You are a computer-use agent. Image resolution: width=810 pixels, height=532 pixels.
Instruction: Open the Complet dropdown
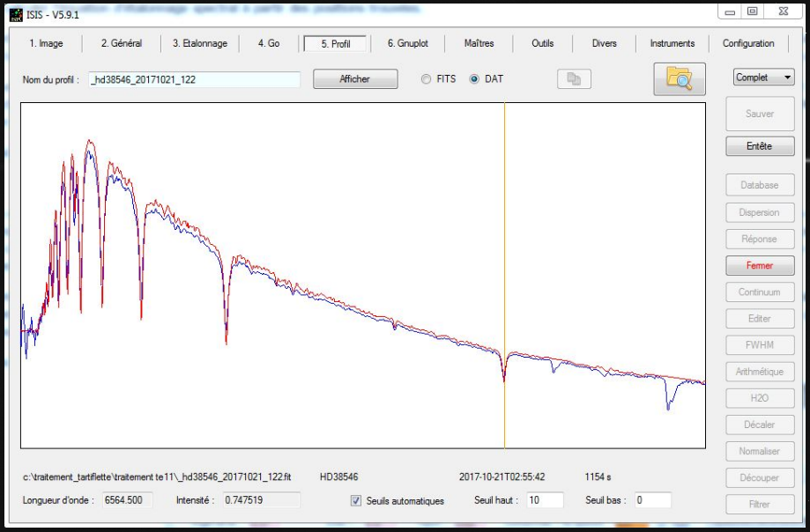pyautogui.click(x=763, y=78)
